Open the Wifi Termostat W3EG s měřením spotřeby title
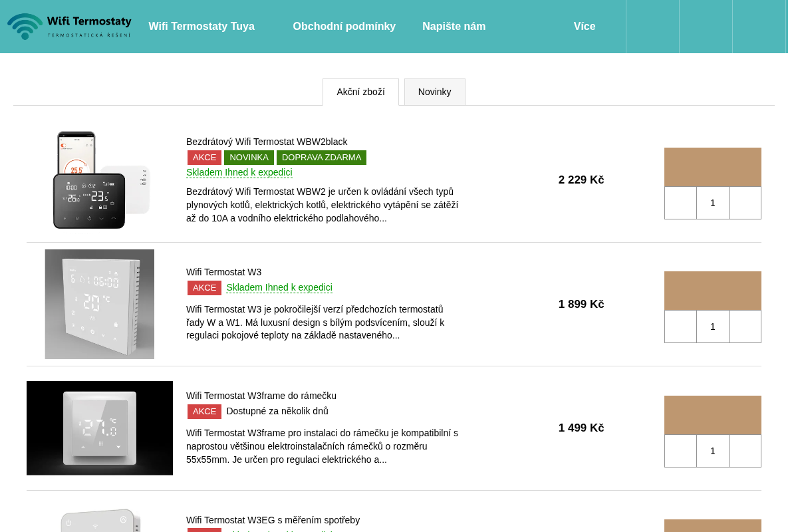 (273, 520)
